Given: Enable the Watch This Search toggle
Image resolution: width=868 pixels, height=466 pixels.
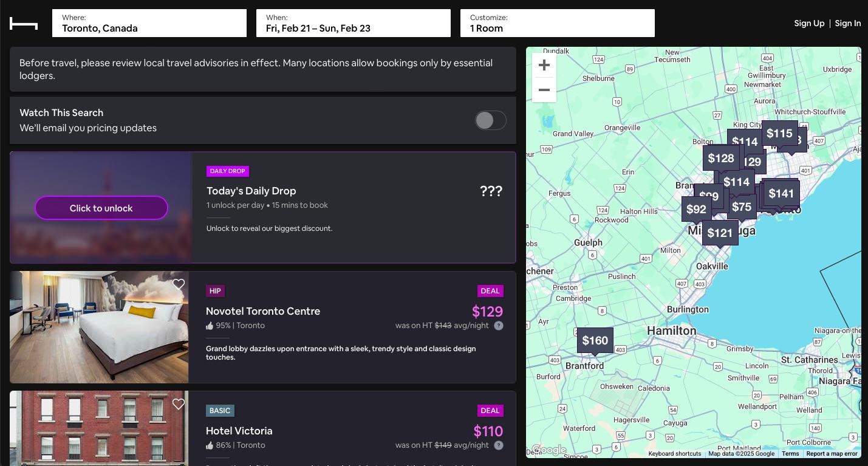Looking at the screenshot, I should click(490, 120).
